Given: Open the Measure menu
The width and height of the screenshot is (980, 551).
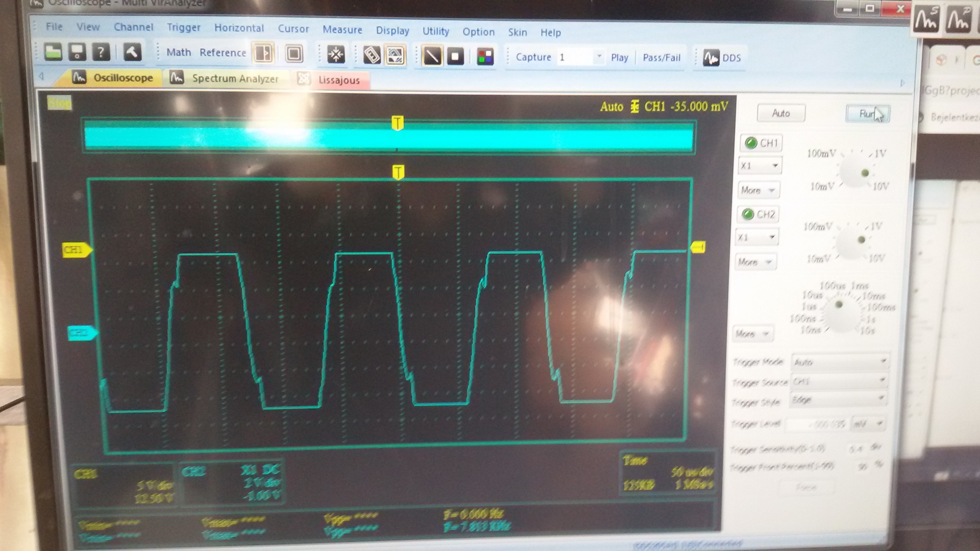Looking at the screenshot, I should (x=342, y=30).
